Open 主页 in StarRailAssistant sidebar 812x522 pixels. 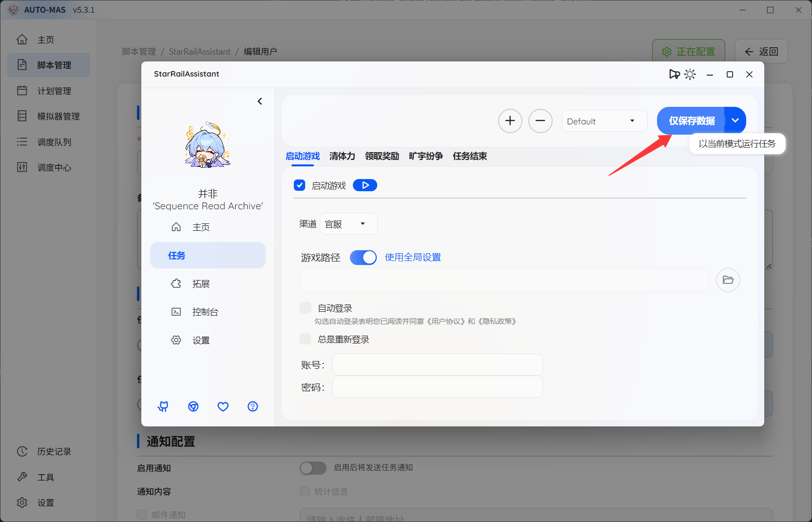pos(208,227)
